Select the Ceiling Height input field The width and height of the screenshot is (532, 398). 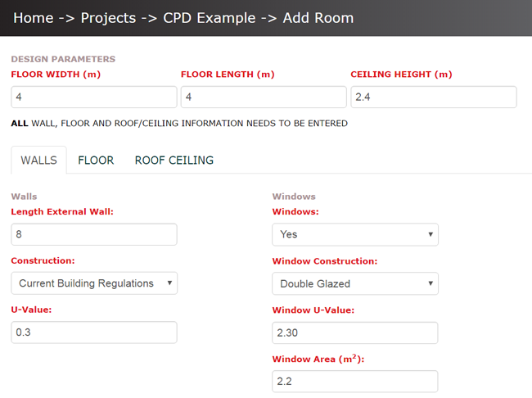434,97
